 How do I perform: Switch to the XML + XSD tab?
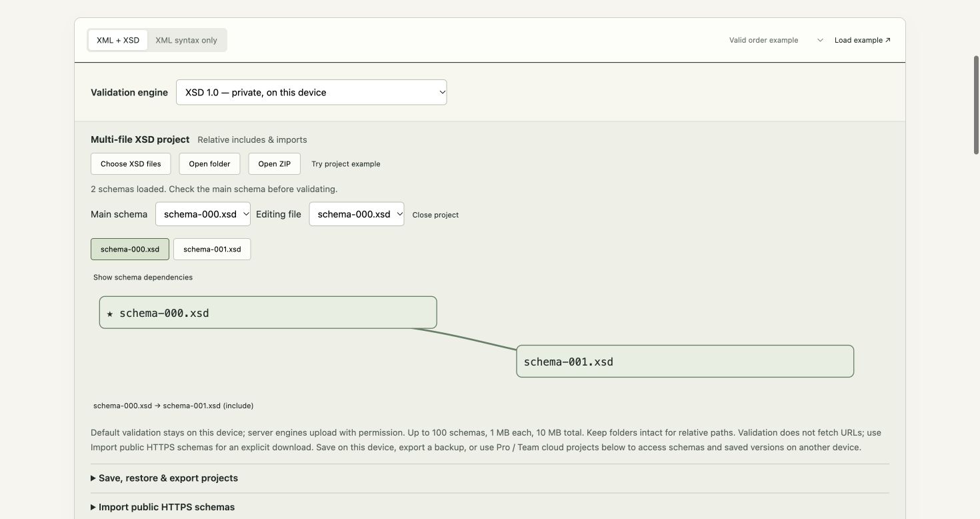118,40
